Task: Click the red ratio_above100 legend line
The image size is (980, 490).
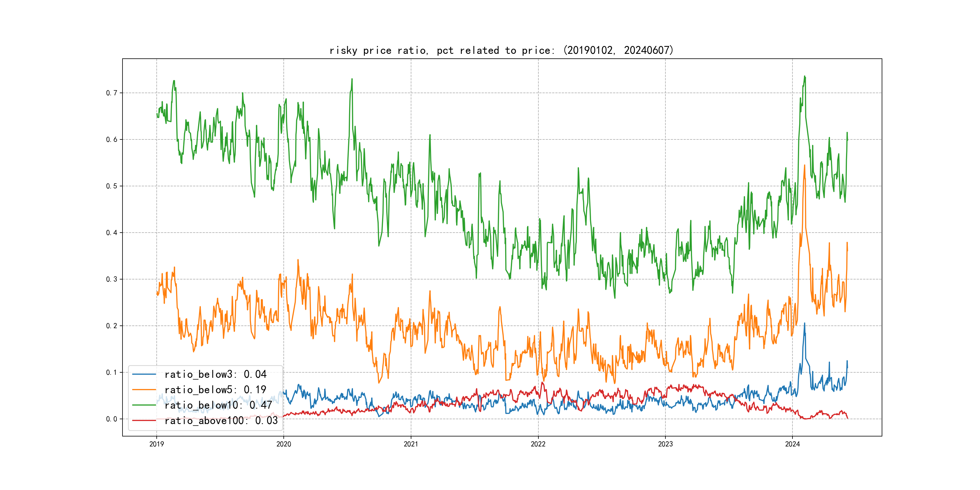Action: tap(144, 420)
